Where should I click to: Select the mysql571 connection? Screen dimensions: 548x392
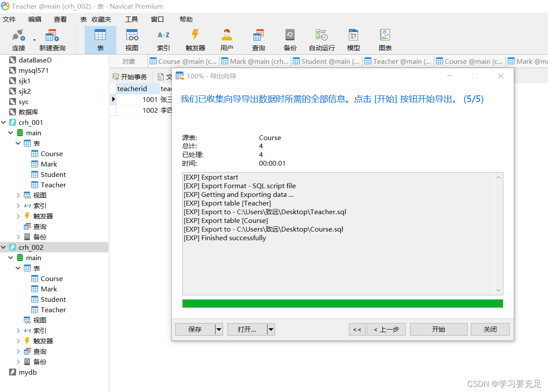(x=34, y=70)
